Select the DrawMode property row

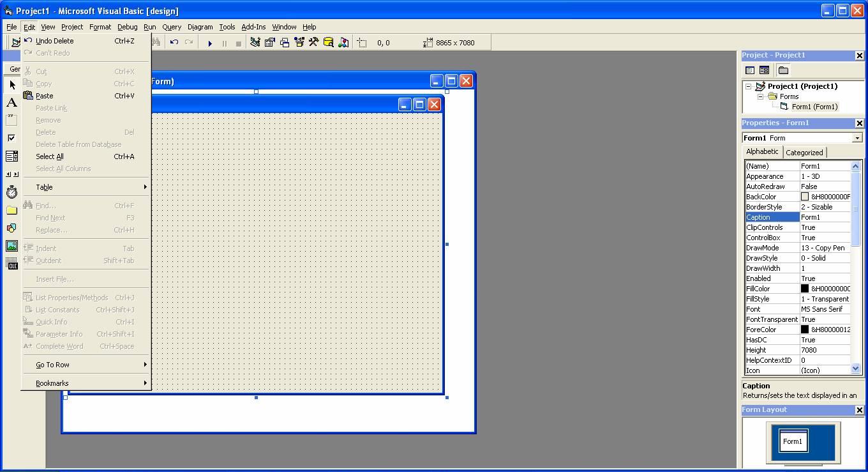coord(798,248)
